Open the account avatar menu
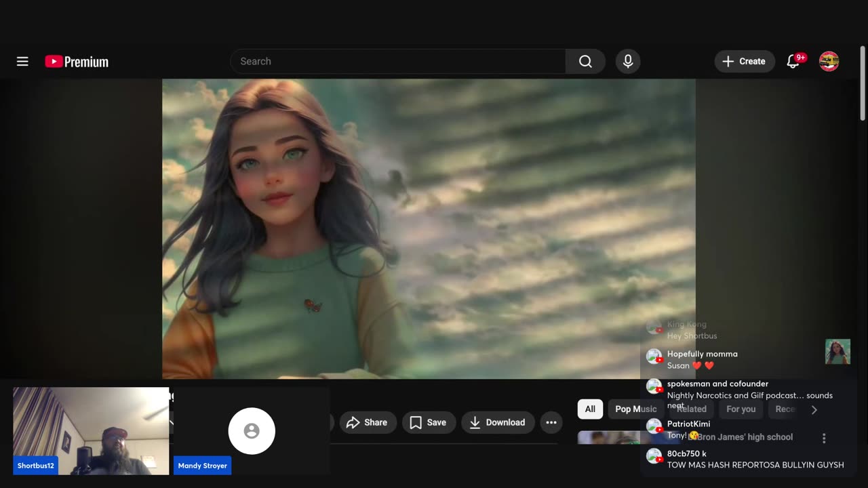 pyautogui.click(x=829, y=61)
